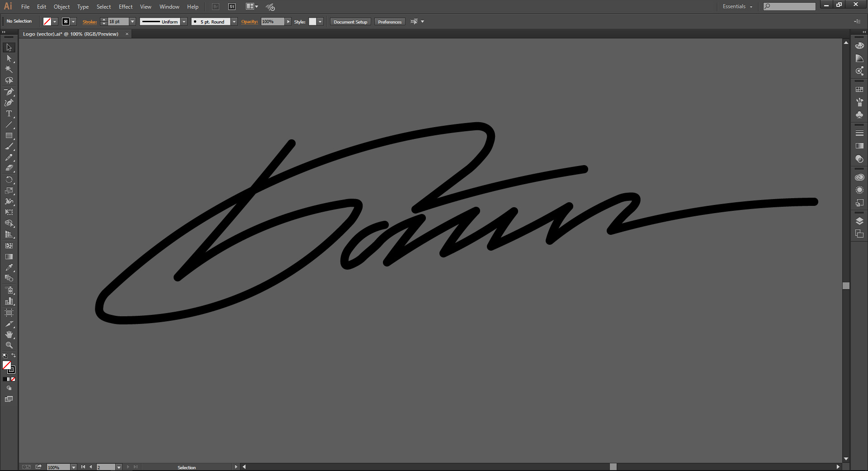Click the Document Setup button
Screen dimensions: 868x471
coord(350,22)
